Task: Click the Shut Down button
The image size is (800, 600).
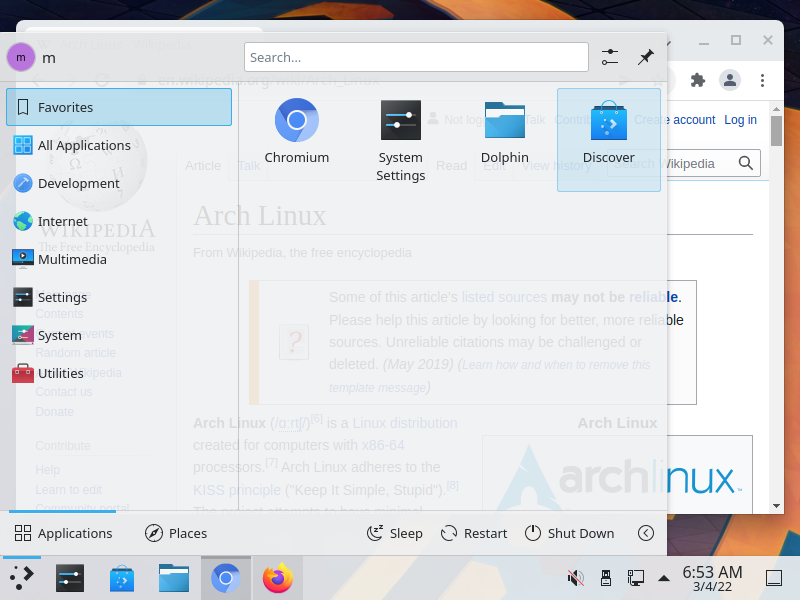Action: (569, 533)
